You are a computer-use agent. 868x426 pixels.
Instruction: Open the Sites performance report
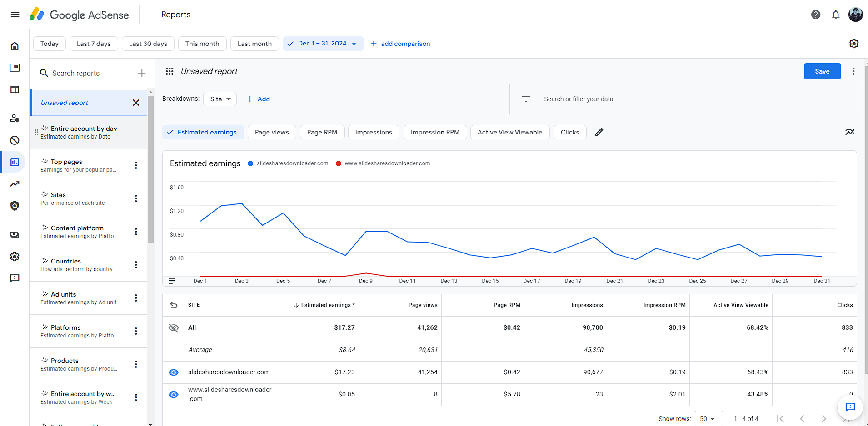pos(88,198)
